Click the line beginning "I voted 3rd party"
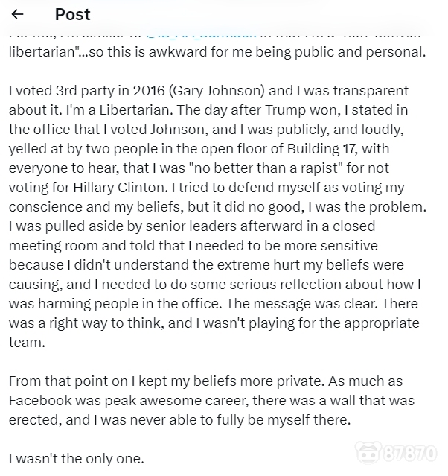 coord(208,91)
